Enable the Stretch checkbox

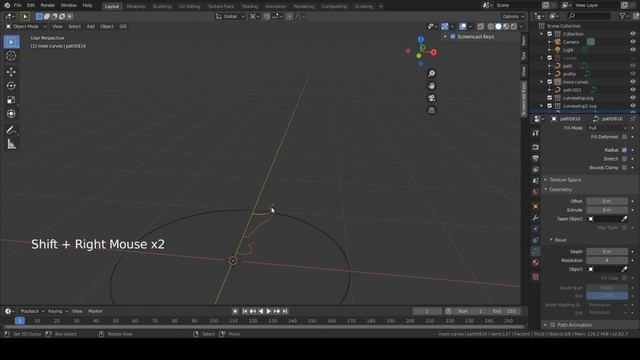click(x=624, y=159)
